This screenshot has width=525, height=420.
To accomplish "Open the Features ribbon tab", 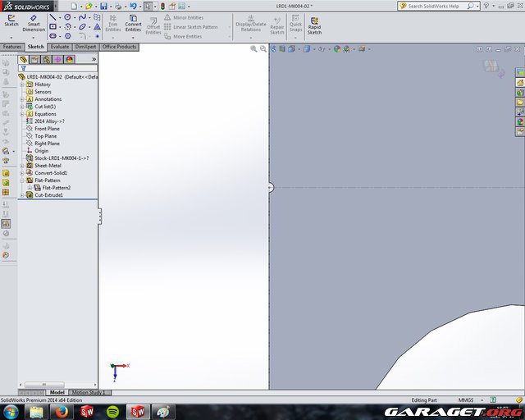I will pos(12,47).
